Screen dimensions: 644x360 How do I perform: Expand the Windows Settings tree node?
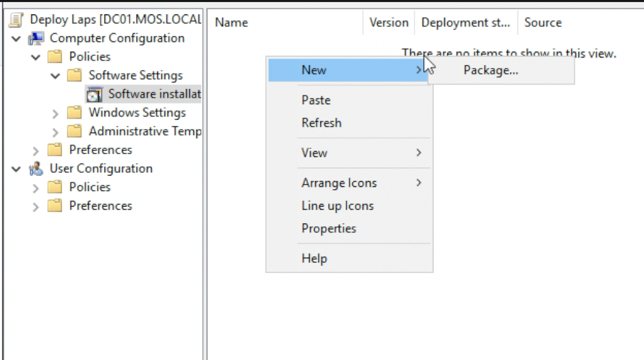point(56,114)
